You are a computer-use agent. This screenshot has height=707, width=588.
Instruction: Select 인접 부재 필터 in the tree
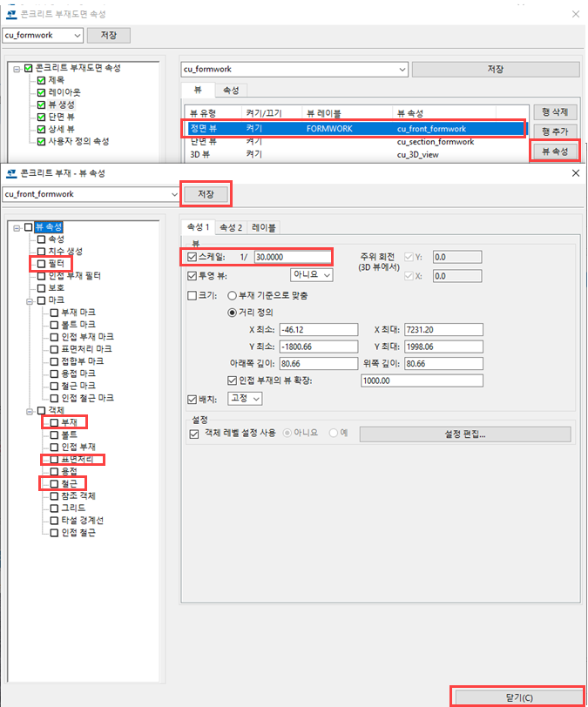pos(74,275)
